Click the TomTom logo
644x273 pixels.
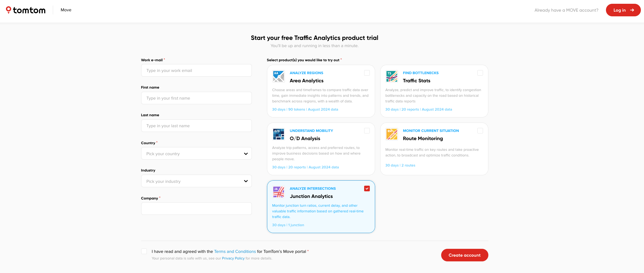click(26, 10)
